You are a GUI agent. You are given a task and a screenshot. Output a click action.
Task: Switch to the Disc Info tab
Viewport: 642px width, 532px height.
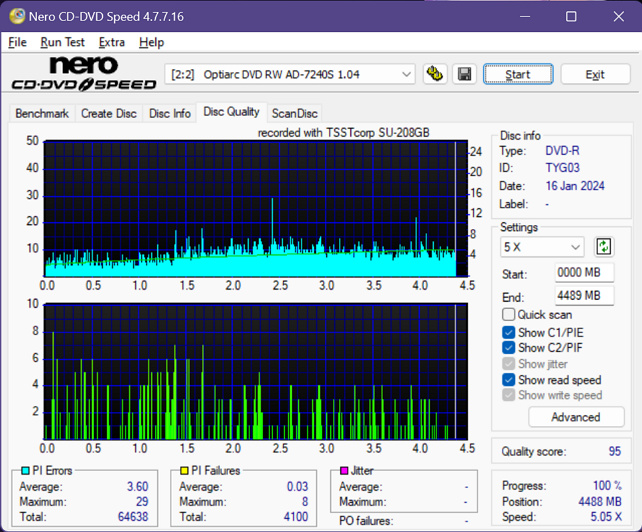tap(170, 113)
